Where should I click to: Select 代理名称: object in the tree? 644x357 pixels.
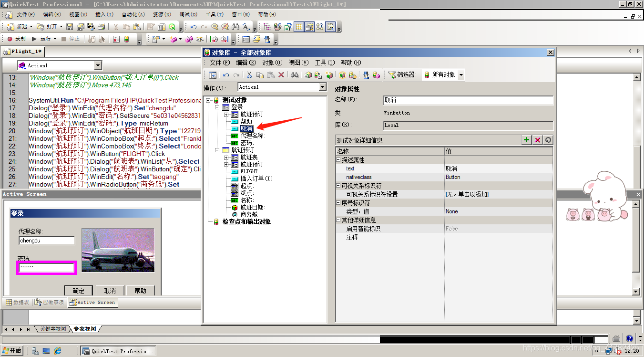(253, 136)
